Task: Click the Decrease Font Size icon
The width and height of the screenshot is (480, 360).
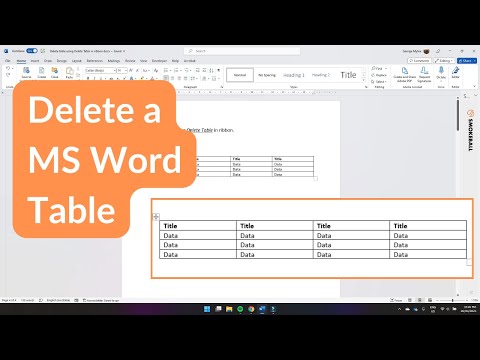Action: pos(137,70)
